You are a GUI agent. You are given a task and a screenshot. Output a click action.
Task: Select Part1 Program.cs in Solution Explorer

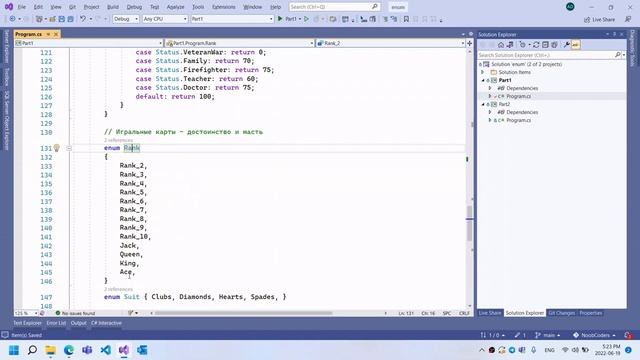[x=518, y=96]
